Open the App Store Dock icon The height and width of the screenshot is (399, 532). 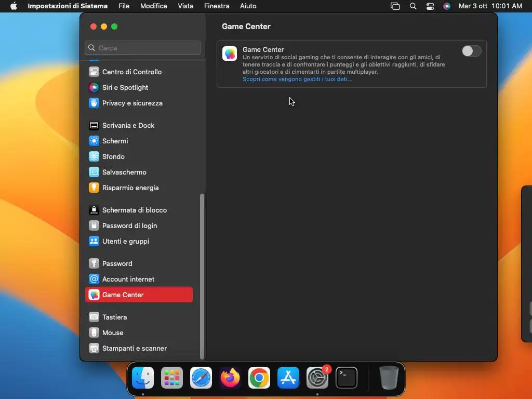288,378
